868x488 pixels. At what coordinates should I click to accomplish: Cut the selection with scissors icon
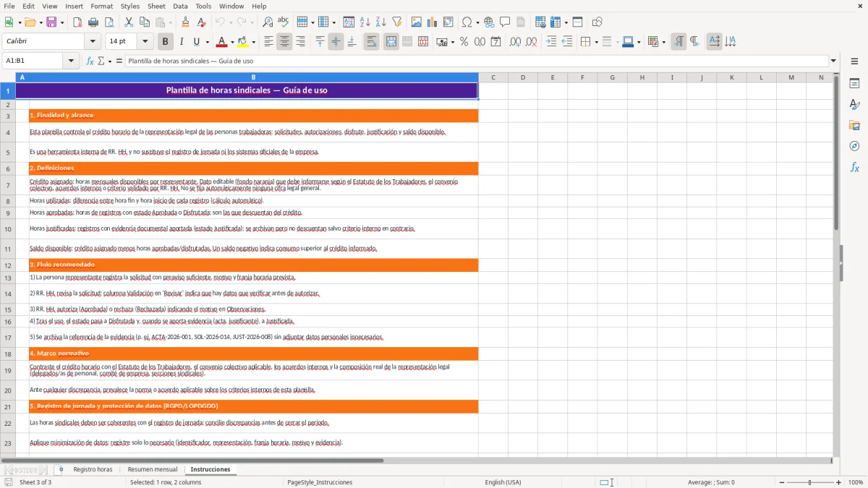click(x=129, y=22)
